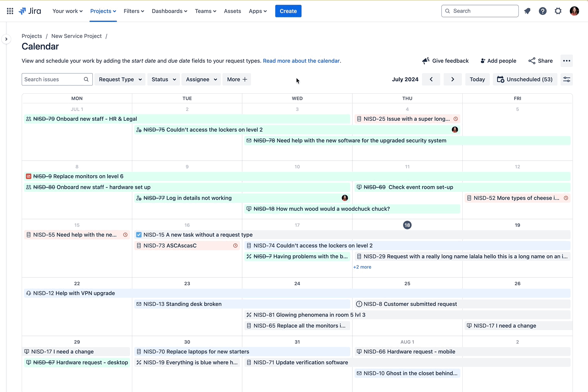Open the Status filter dropdown

[163, 79]
